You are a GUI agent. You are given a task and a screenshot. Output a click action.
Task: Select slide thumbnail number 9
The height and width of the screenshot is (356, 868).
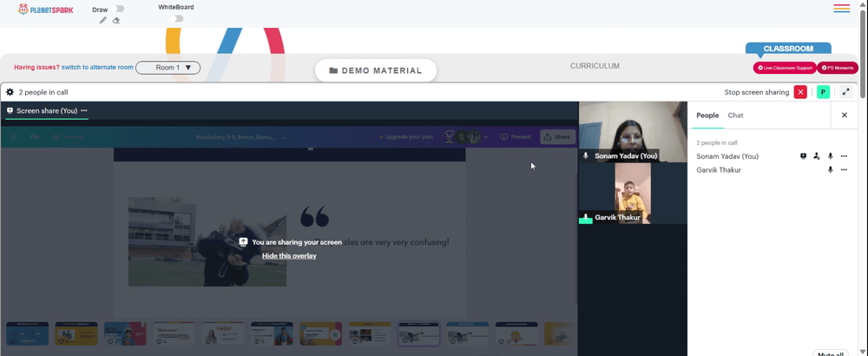click(x=419, y=333)
